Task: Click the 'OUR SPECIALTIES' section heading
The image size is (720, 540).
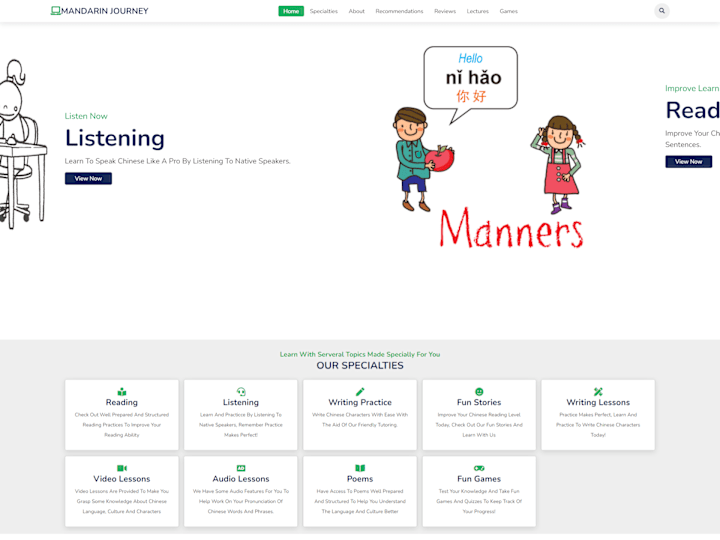Action: click(x=360, y=366)
